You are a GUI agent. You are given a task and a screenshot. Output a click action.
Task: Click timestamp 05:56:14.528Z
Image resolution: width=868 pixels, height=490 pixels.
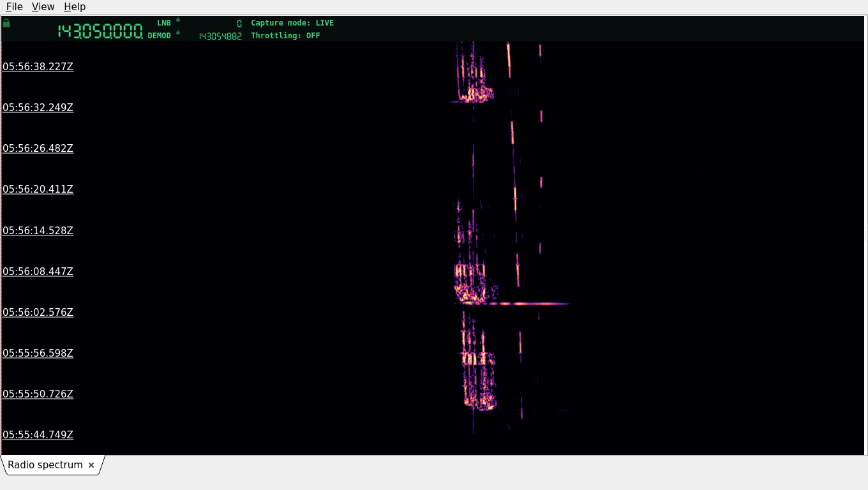click(x=38, y=230)
